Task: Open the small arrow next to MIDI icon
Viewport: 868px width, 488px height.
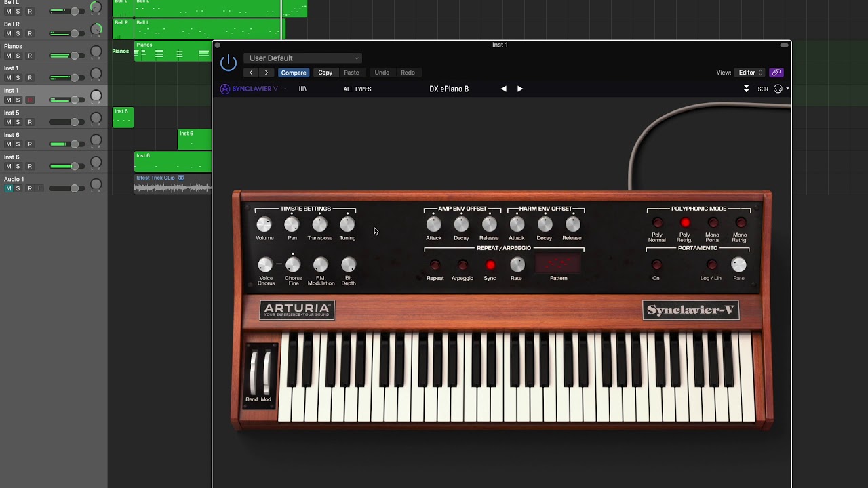Action: coord(787,89)
